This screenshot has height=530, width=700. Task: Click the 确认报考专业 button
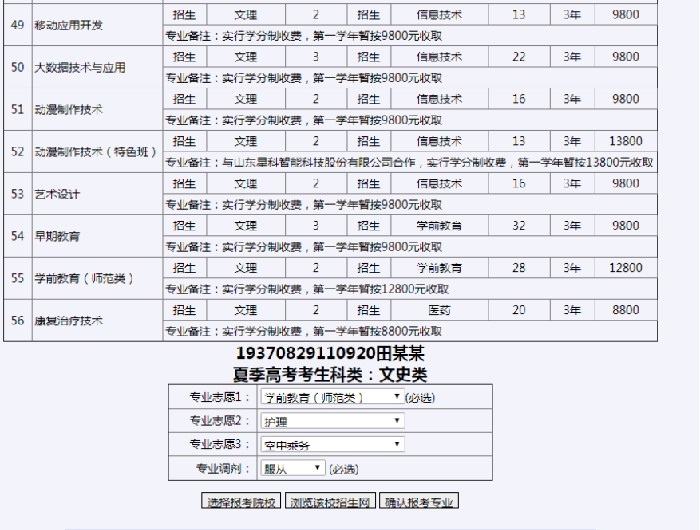[421, 502]
